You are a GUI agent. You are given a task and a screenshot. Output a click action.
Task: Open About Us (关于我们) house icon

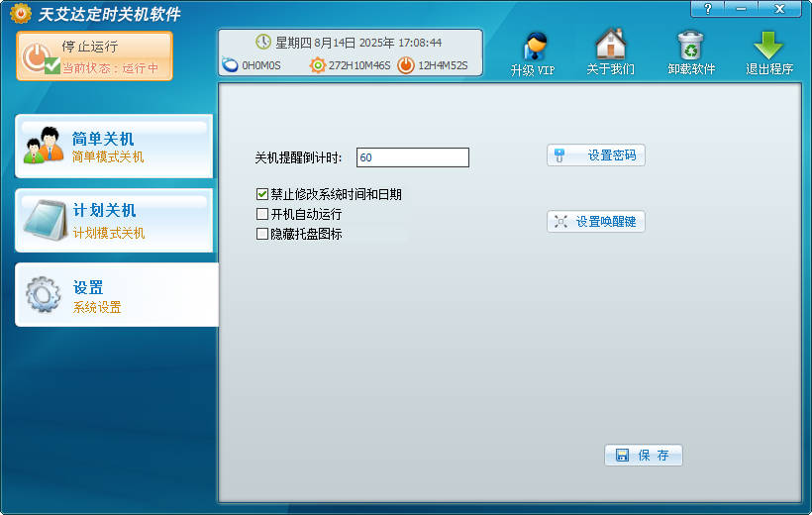(x=611, y=52)
